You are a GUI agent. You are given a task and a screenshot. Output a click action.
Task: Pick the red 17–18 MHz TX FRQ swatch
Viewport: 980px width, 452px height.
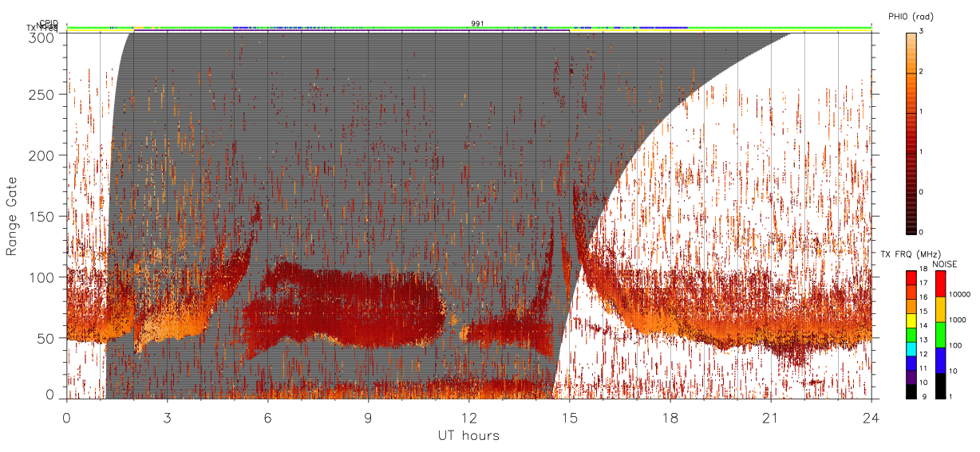click(x=911, y=277)
